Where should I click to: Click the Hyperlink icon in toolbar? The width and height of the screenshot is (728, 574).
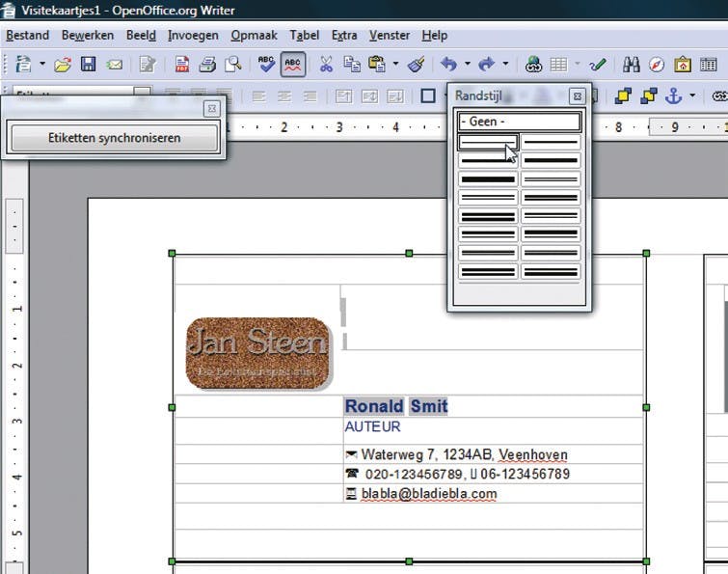click(x=532, y=65)
